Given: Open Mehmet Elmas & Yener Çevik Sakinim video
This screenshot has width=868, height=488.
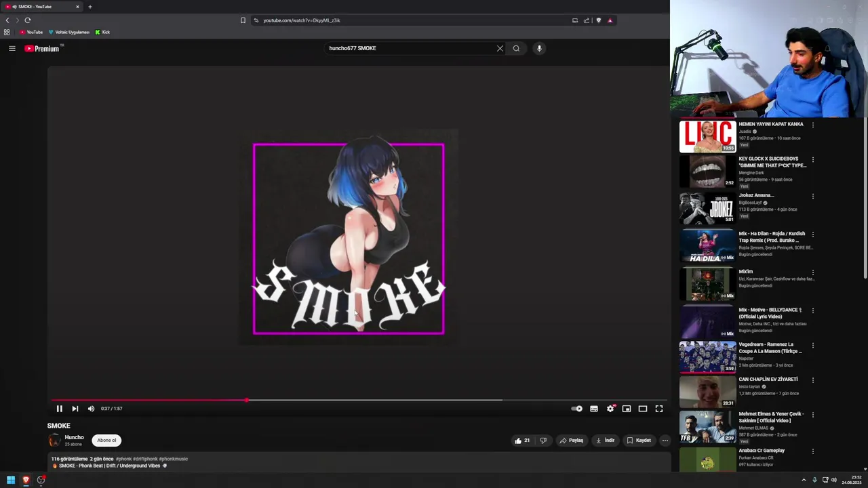Looking at the screenshot, I should click(x=771, y=418).
